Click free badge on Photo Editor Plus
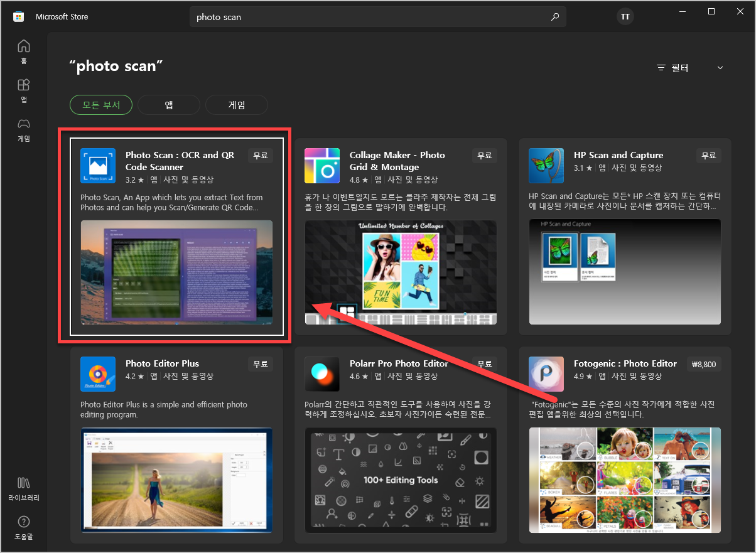The width and height of the screenshot is (756, 553). pyautogui.click(x=261, y=363)
